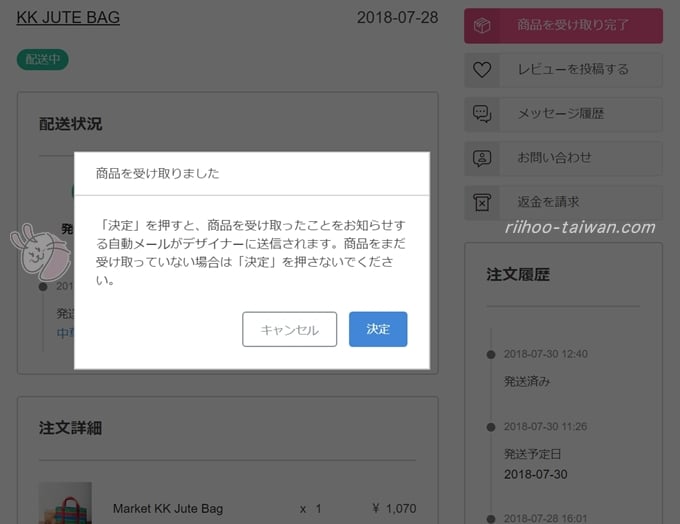680x524 pixels.
Task: Click the dialog title 商品を受け取りました
Action: click(x=157, y=174)
